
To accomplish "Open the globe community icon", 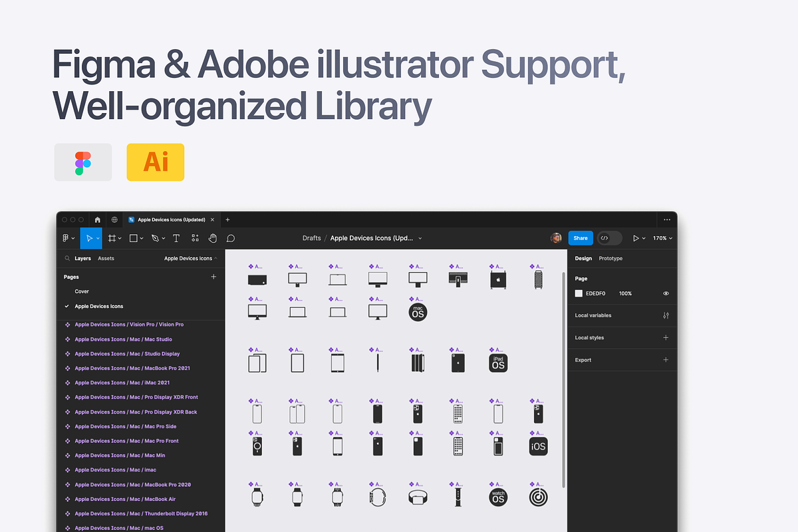I will tap(114, 219).
